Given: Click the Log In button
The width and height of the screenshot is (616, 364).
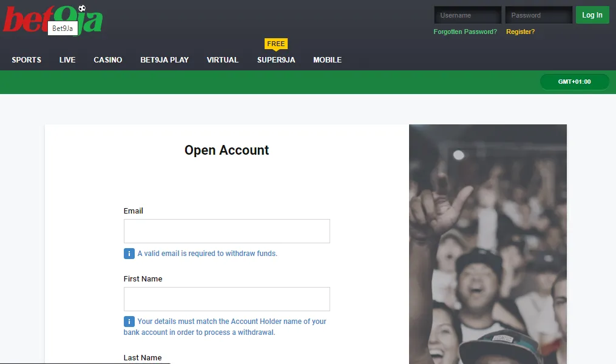Looking at the screenshot, I should [x=592, y=15].
